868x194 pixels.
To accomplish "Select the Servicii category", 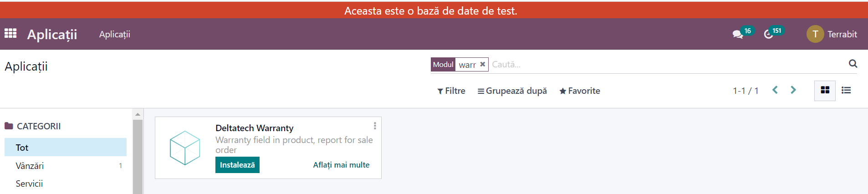I will (66, 184).
